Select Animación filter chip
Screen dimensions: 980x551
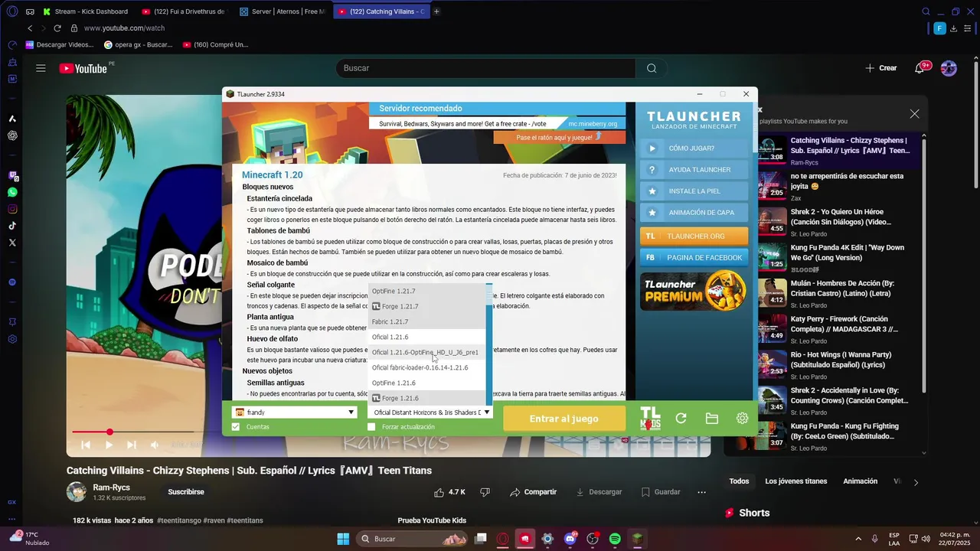pyautogui.click(x=860, y=481)
